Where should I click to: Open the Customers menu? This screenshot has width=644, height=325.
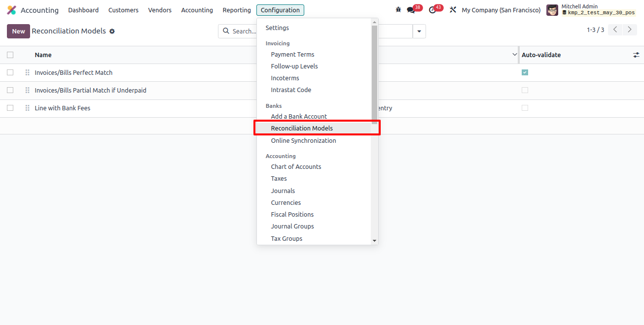coord(123,10)
